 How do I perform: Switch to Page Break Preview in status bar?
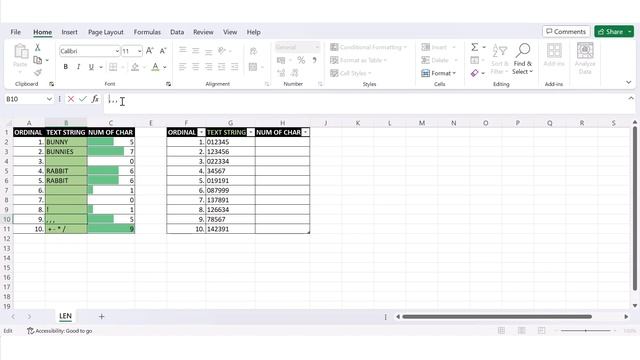tap(542, 331)
